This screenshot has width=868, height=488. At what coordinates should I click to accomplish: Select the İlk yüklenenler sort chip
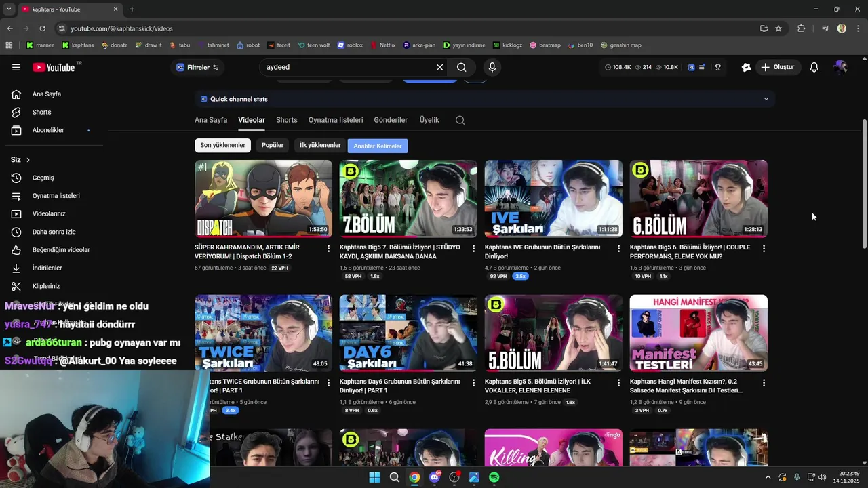(320, 145)
